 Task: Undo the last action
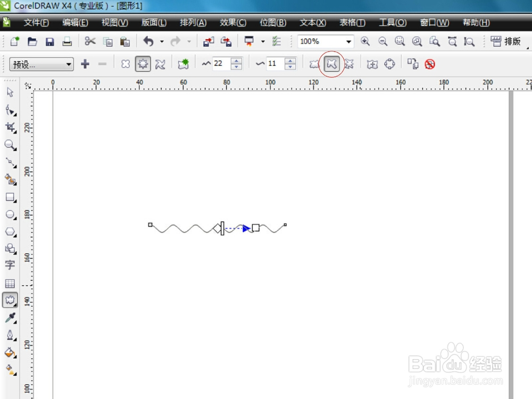pyautogui.click(x=148, y=41)
